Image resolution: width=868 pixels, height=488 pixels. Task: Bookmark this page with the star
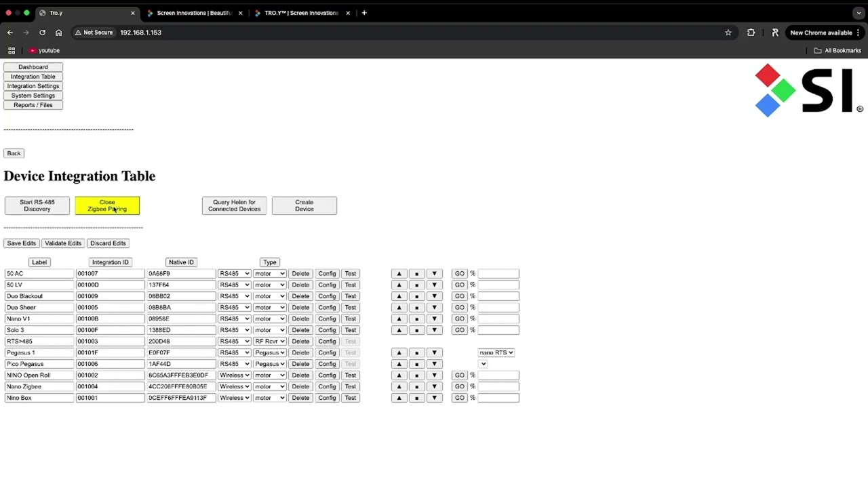[728, 33]
